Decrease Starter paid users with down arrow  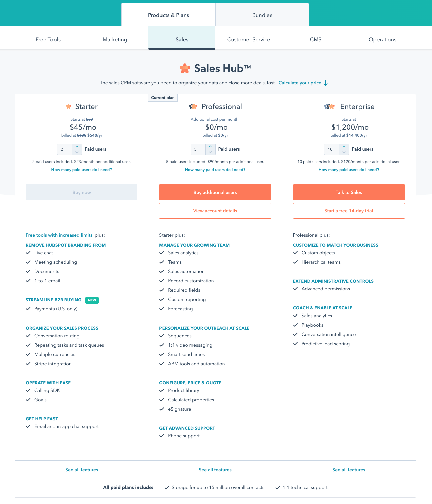pos(77,152)
